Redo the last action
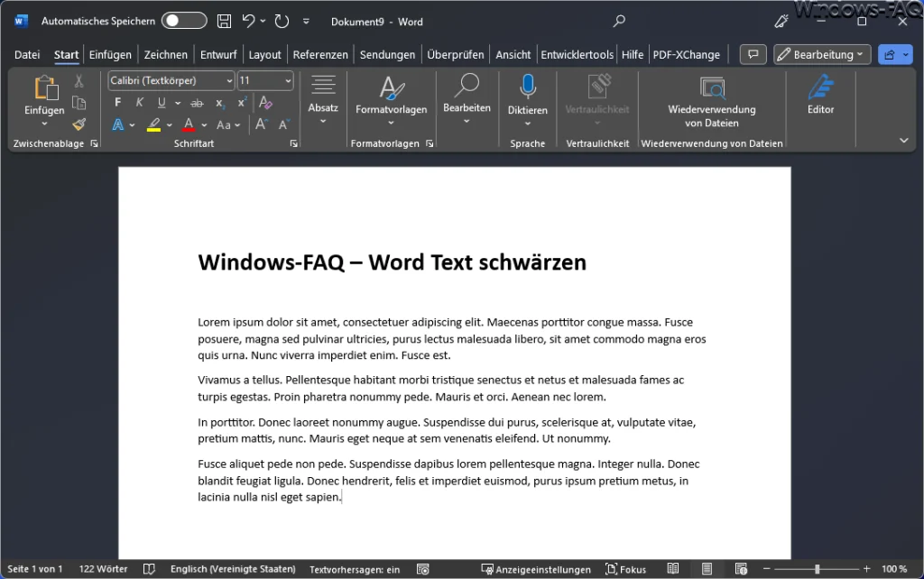Viewport: 924px width, 579px height. pos(282,22)
